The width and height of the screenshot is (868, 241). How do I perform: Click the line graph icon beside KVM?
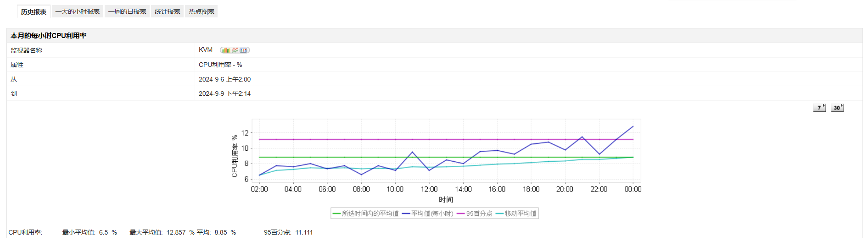tap(235, 50)
